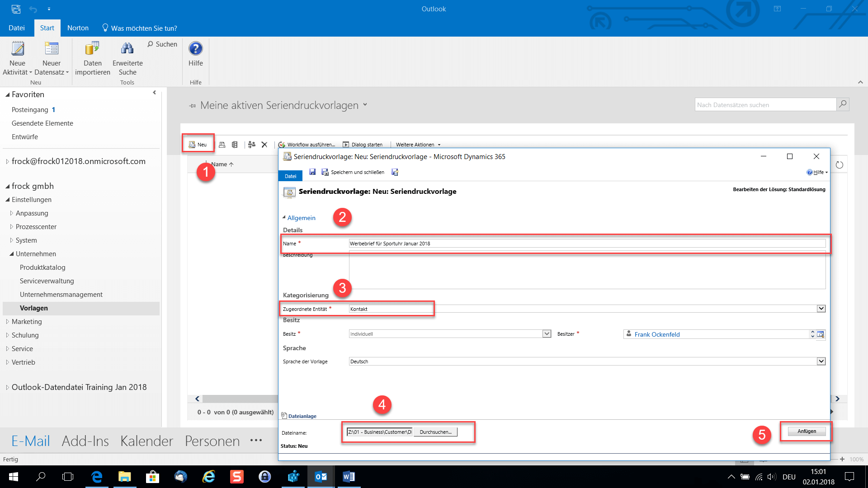The image size is (868, 488).
Task: Click the delete X icon in list toolbar
Action: point(264,145)
